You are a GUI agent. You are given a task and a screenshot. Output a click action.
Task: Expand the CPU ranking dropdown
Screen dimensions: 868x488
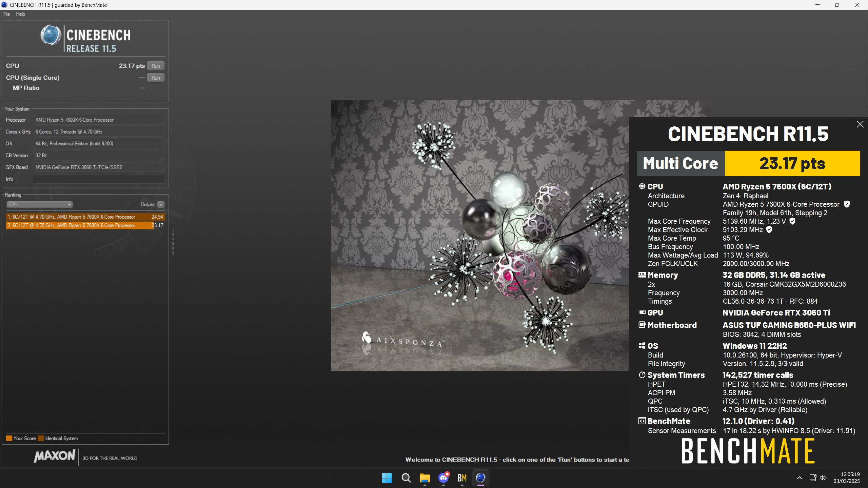click(40, 204)
